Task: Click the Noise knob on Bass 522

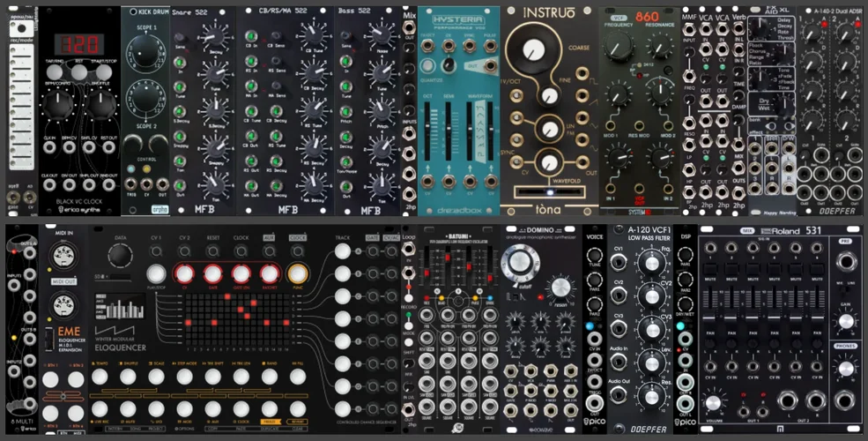Action: point(381,36)
